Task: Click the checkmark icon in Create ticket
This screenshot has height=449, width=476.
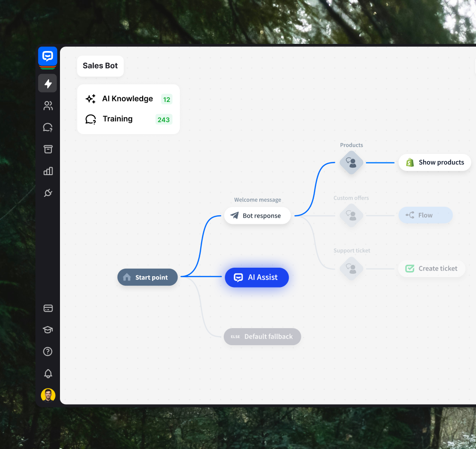Action: point(410,268)
